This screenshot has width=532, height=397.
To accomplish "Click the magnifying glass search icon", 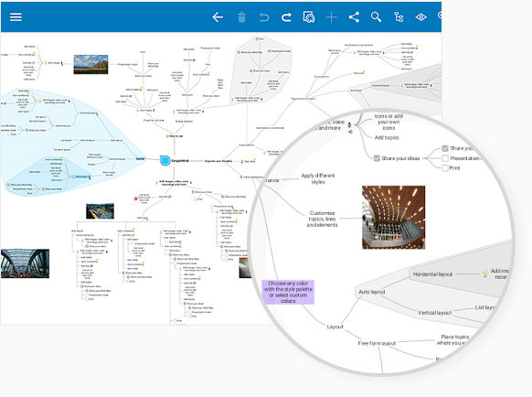I will click(376, 17).
